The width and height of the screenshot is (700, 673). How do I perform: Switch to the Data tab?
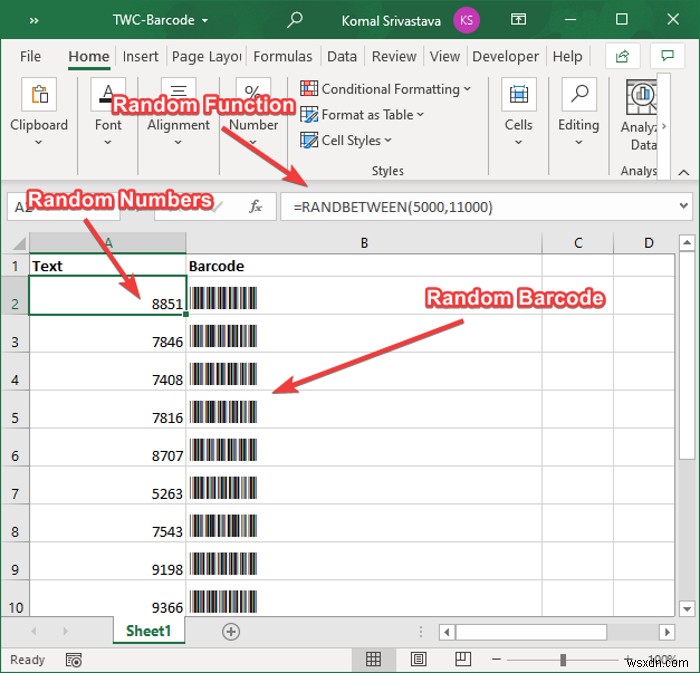point(342,56)
